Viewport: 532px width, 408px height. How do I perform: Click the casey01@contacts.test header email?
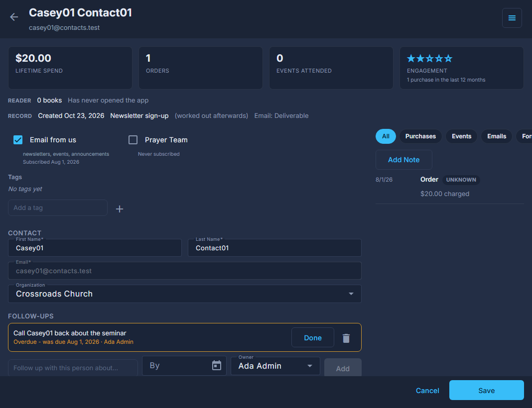pos(64,28)
